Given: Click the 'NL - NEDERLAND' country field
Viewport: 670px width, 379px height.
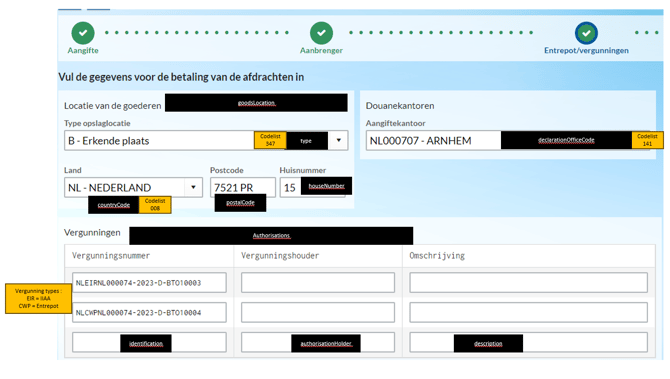Looking at the screenshot, I should 133,188.
